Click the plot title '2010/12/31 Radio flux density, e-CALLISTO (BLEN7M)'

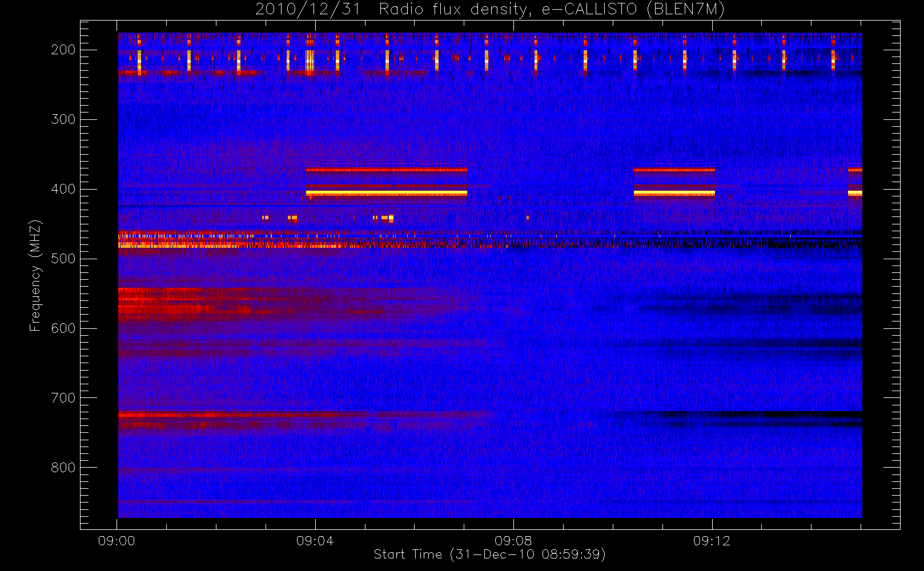(x=490, y=10)
